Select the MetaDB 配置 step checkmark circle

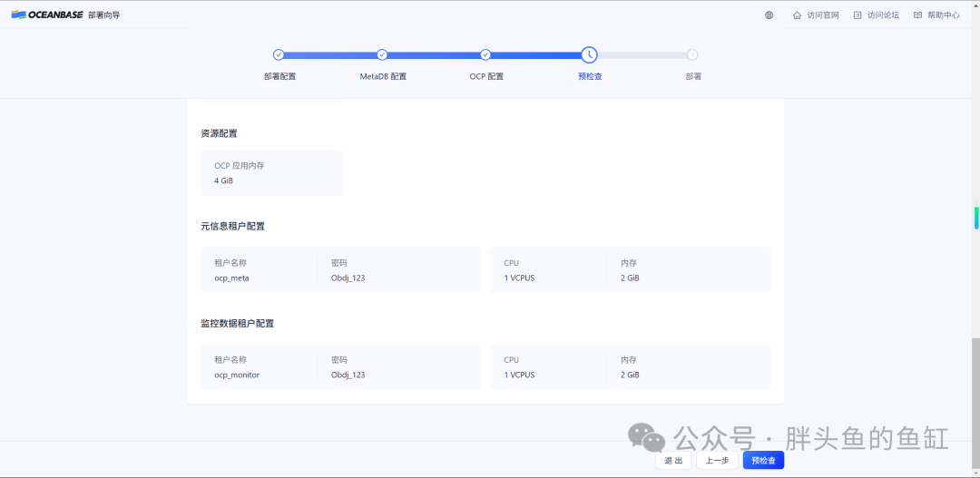point(383,55)
